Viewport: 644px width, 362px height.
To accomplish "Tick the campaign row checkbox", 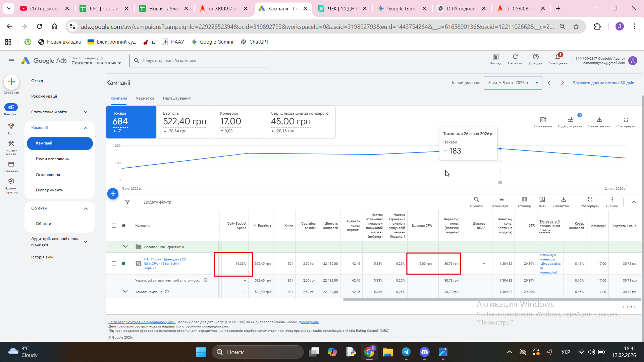I will point(114,263).
